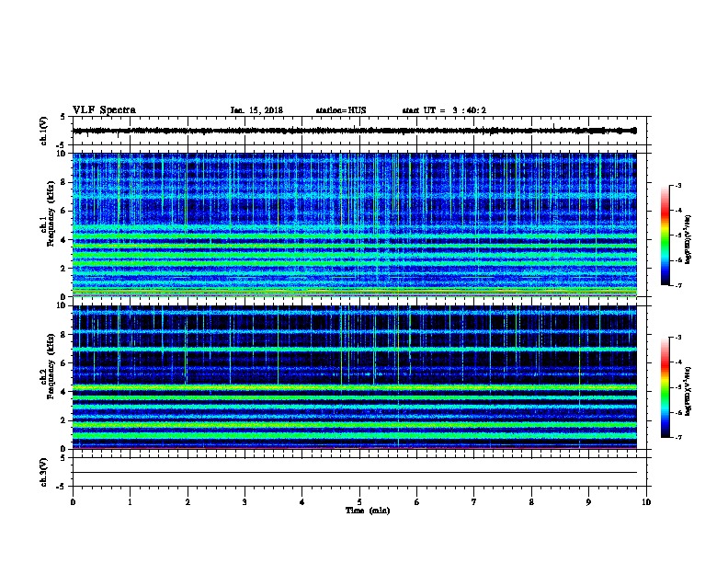Click the time axis tick label "1"
Viewport: 728px width, 563px height.
point(130,502)
